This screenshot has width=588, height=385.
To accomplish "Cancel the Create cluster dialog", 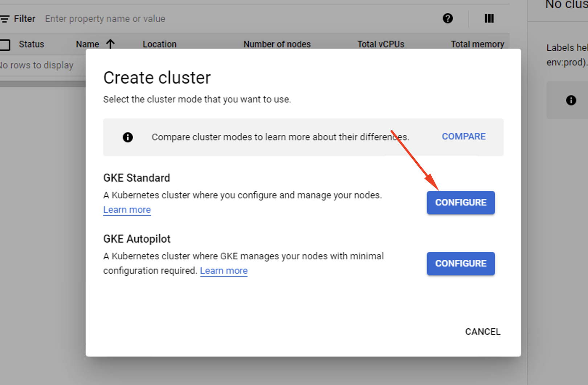I will pos(483,332).
